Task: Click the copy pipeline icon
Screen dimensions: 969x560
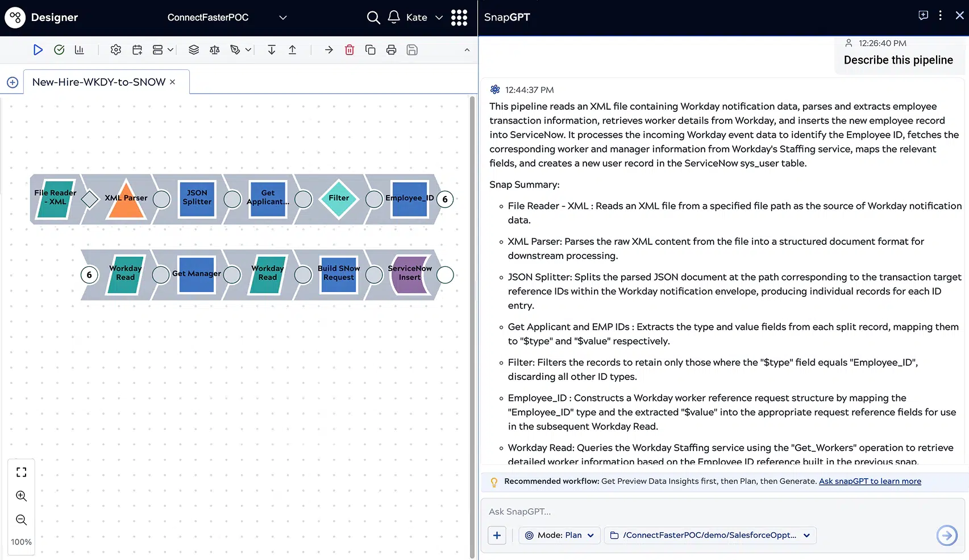Action: pos(371,50)
